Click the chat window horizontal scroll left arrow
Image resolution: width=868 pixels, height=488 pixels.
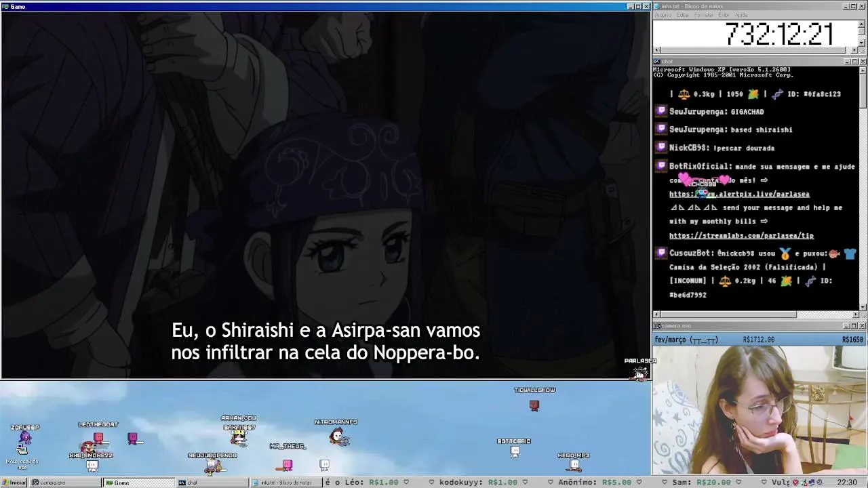click(x=656, y=314)
